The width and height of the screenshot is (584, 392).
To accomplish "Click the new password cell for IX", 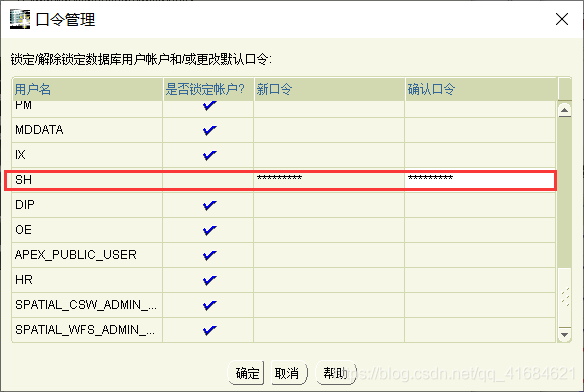I will [x=329, y=155].
